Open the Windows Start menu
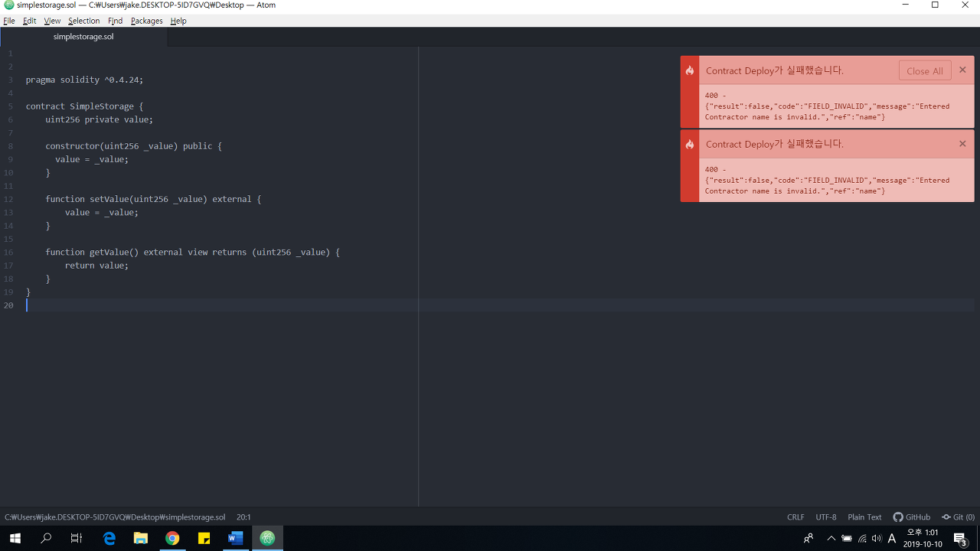This screenshot has width=980, height=551. [x=15, y=538]
